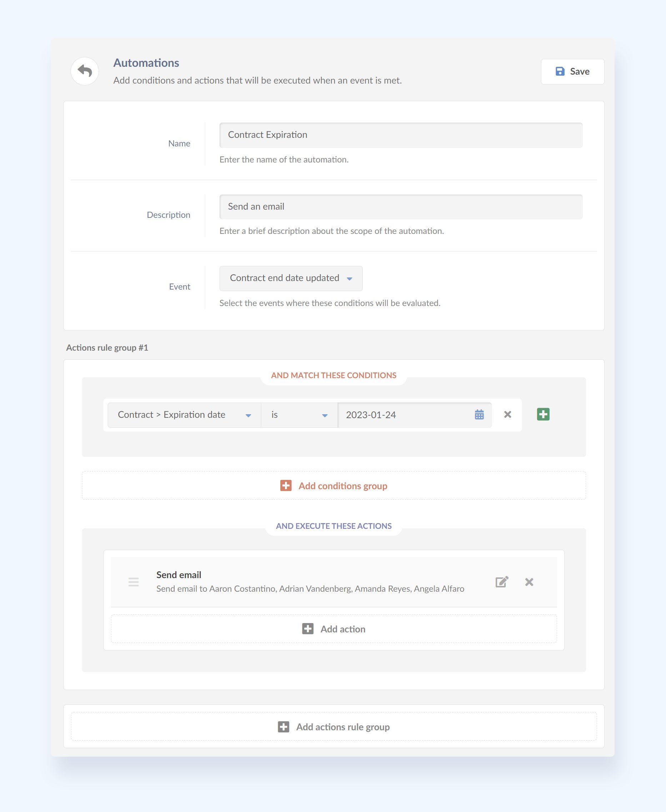The height and width of the screenshot is (812, 666).
Task: Select the Description field containing Send an email
Action: tap(401, 206)
